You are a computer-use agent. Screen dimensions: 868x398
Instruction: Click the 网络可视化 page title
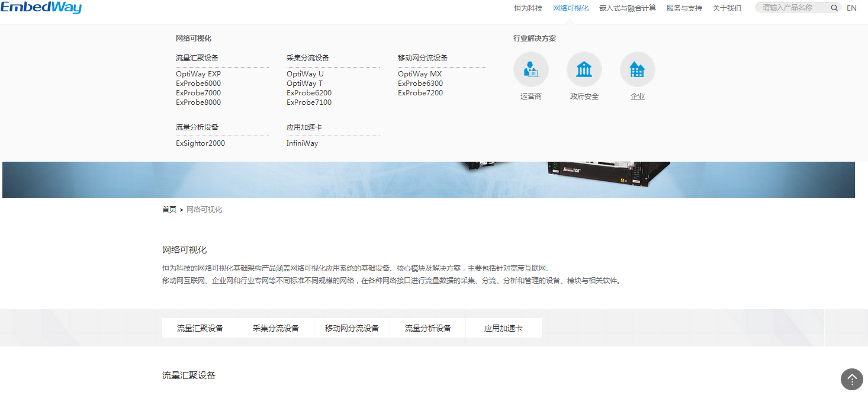click(185, 250)
